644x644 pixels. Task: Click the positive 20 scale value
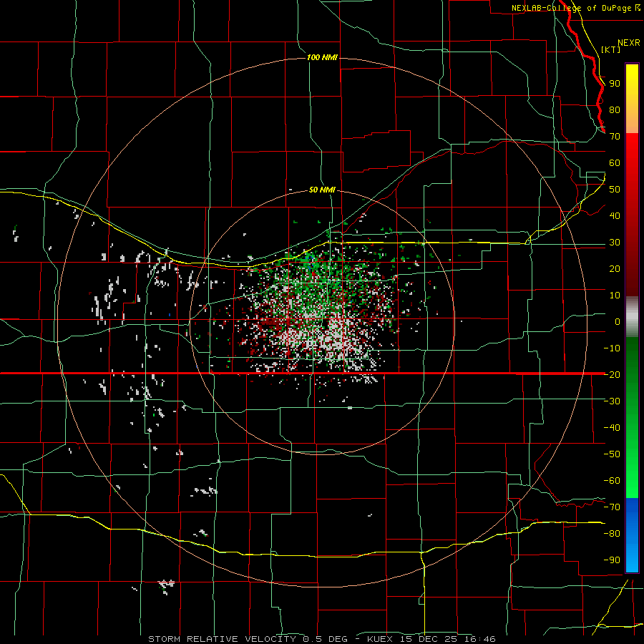(615, 269)
